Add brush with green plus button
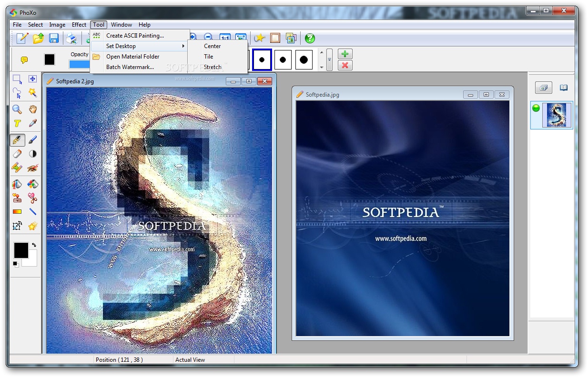This screenshot has width=588, height=377. (345, 54)
